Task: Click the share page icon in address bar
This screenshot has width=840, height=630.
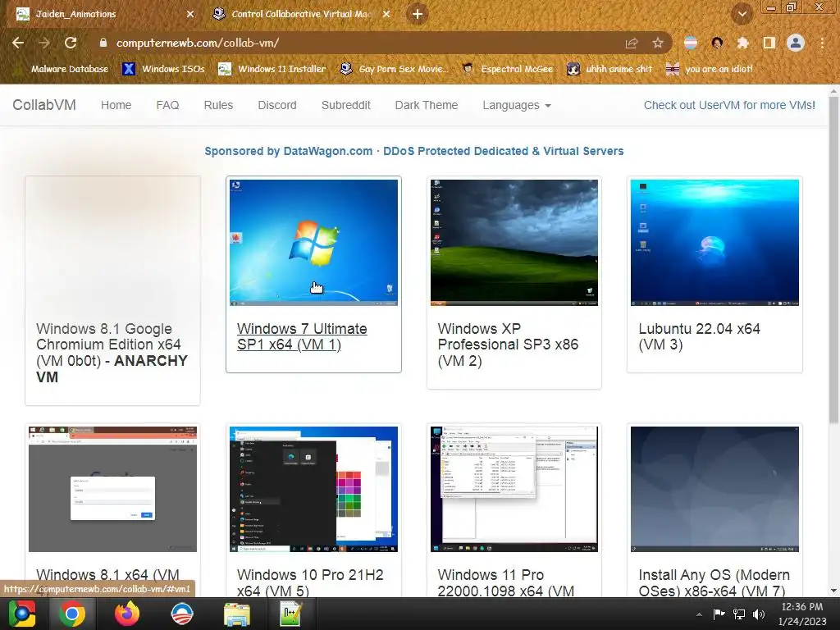Action: click(x=632, y=43)
